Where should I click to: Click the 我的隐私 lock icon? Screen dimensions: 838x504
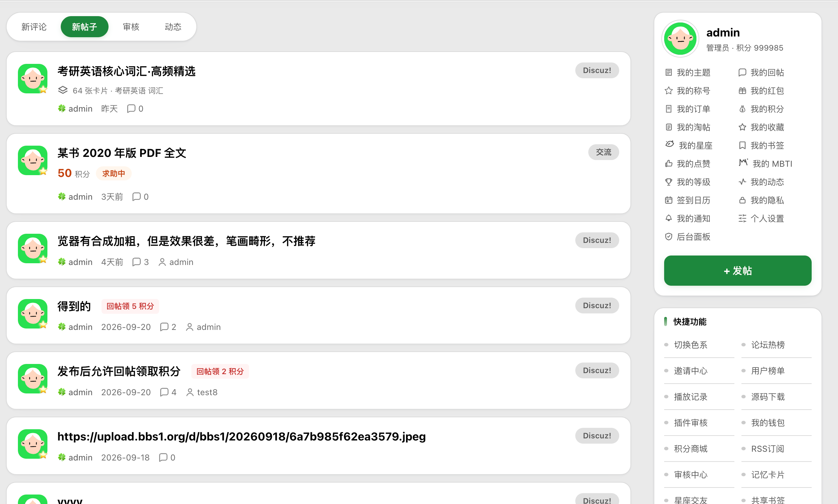pyautogui.click(x=742, y=200)
